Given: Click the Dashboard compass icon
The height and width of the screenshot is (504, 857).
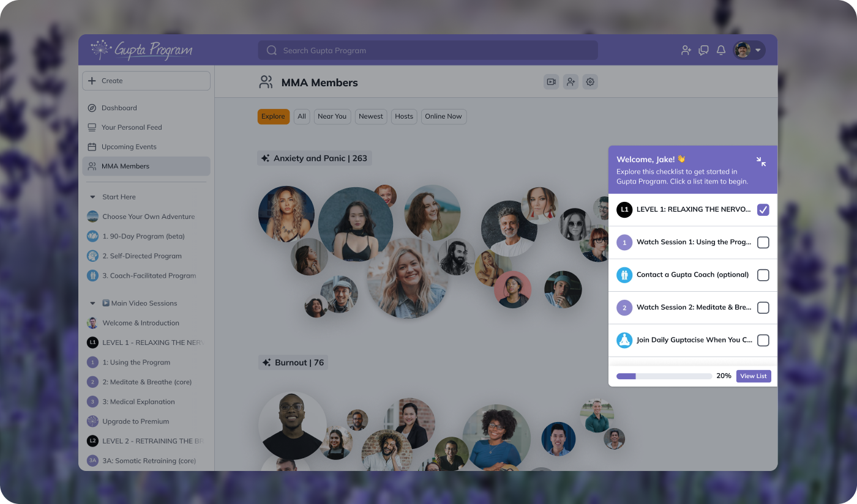Looking at the screenshot, I should (x=92, y=108).
